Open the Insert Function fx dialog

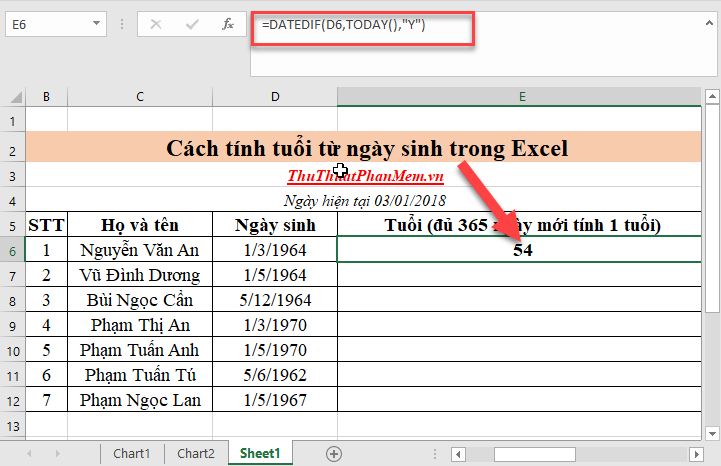coord(228,24)
